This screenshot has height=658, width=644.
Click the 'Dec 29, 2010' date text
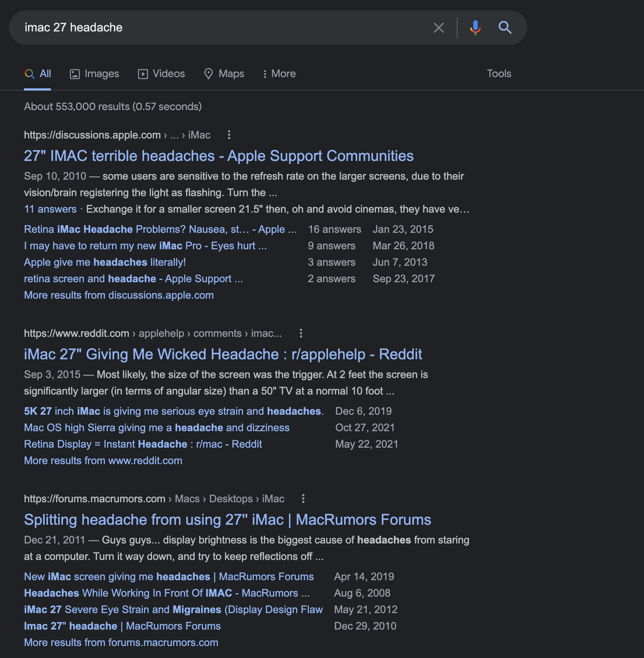pyautogui.click(x=365, y=626)
